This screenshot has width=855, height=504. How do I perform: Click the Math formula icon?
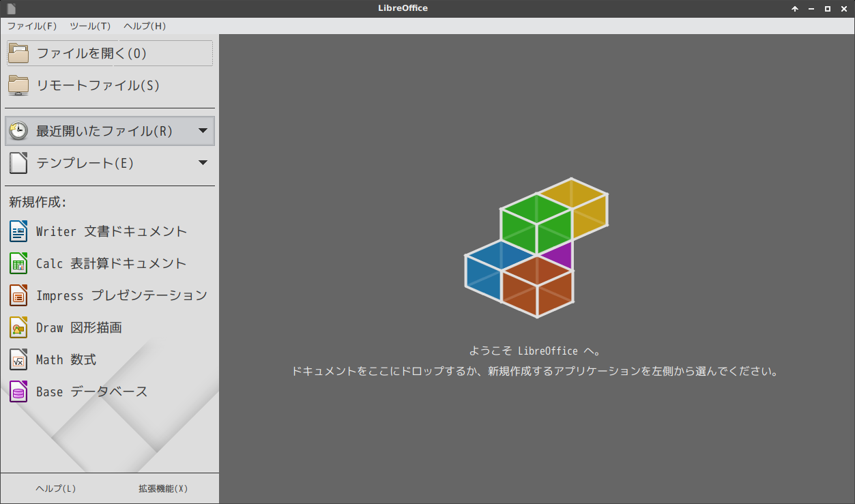pyautogui.click(x=18, y=359)
